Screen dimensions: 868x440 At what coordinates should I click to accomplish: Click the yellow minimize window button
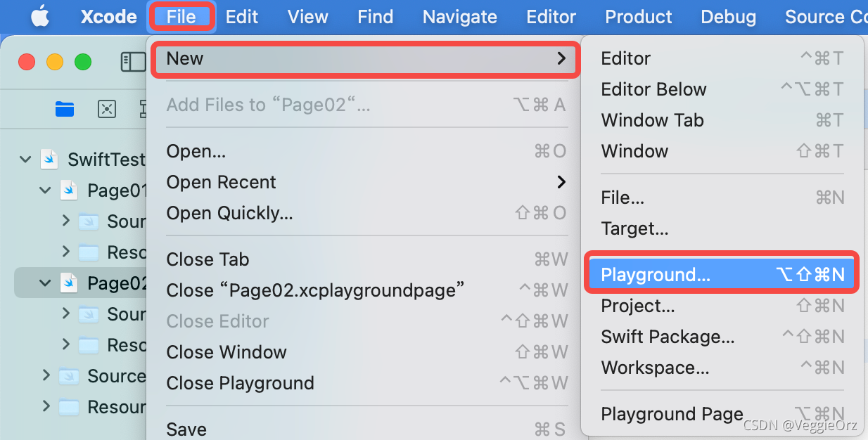(x=55, y=62)
